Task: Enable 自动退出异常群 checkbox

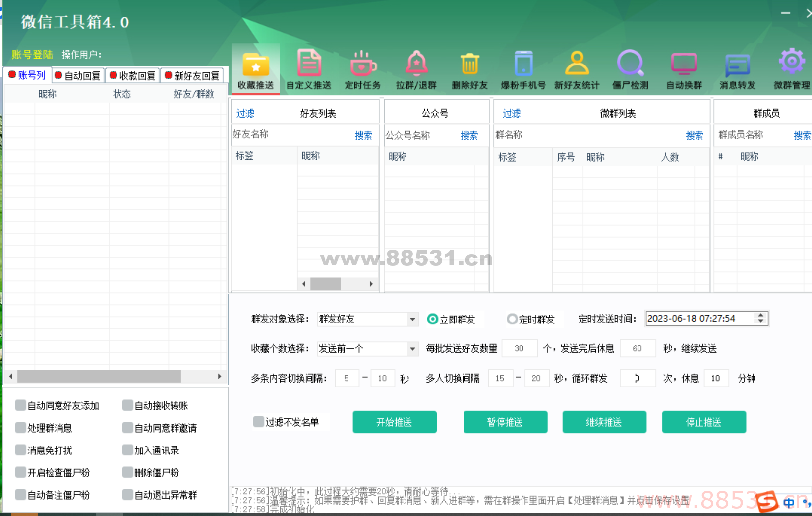Action: click(128, 495)
